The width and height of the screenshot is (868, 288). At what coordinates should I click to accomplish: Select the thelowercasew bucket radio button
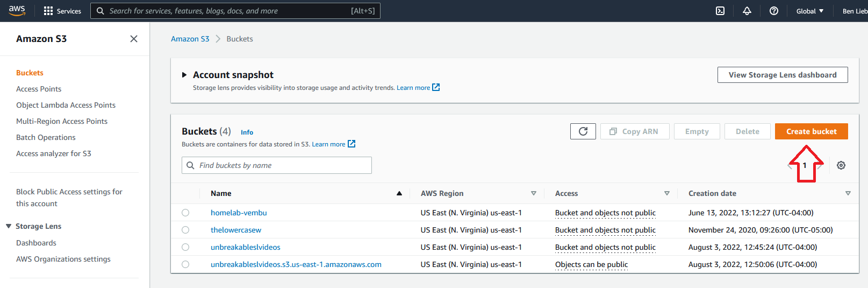tap(185, 230)
